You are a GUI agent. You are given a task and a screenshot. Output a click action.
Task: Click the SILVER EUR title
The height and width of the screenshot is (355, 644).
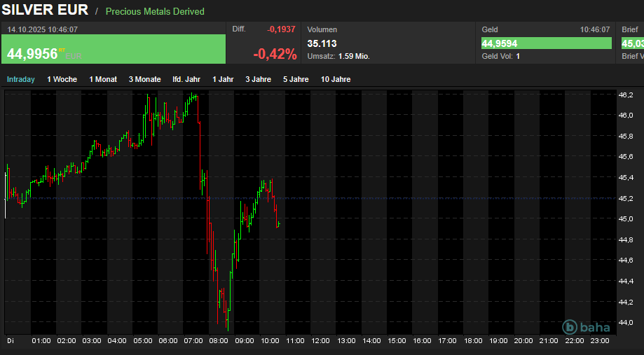point(45,9)
